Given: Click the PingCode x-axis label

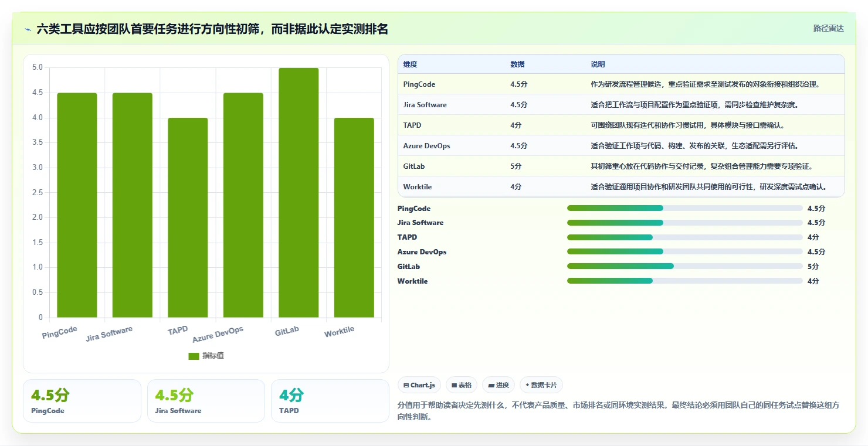Looking at the screenshot, I should pos(60,332).
